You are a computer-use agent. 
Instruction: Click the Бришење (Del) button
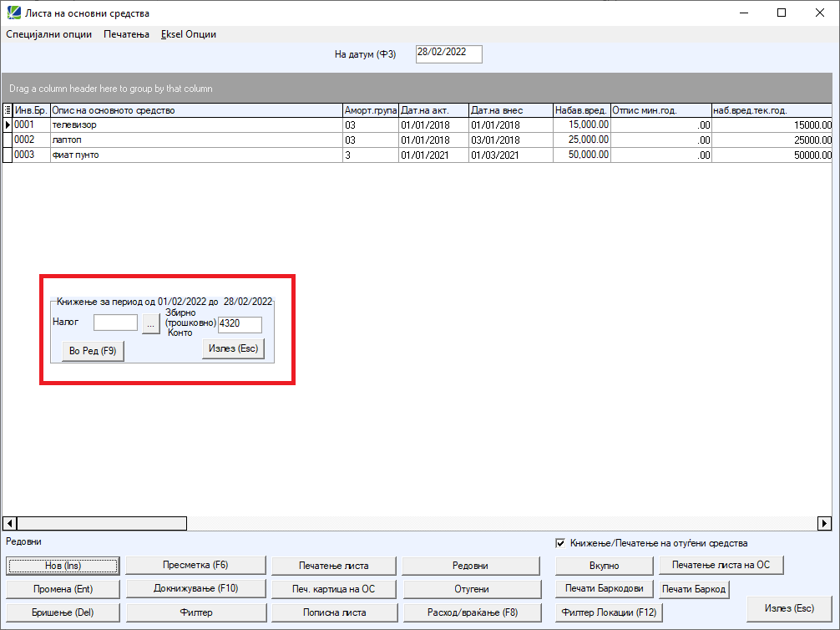tap(63, 612)
